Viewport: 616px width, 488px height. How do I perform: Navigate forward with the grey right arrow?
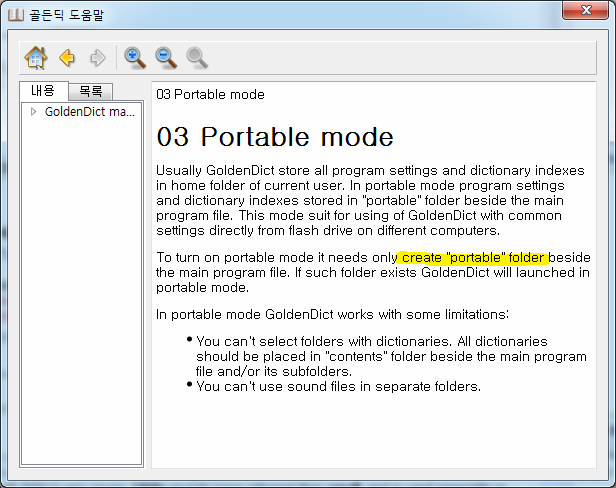[x=98, y=58]
